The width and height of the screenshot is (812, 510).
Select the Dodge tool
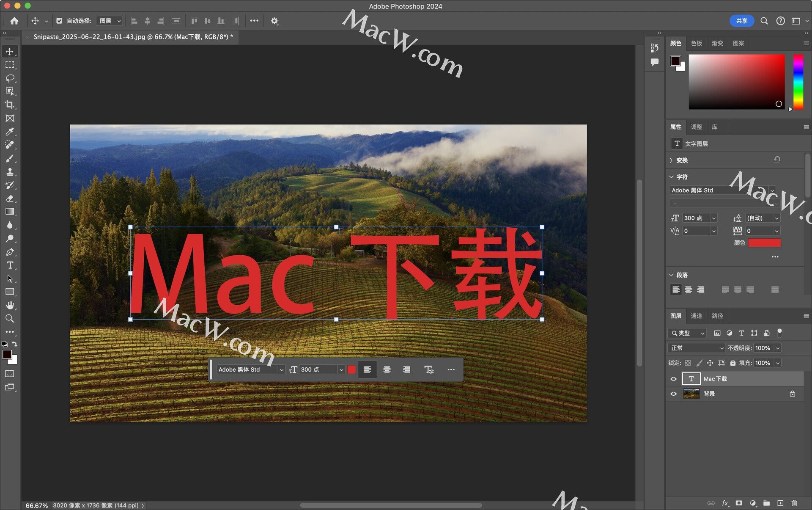10,238
